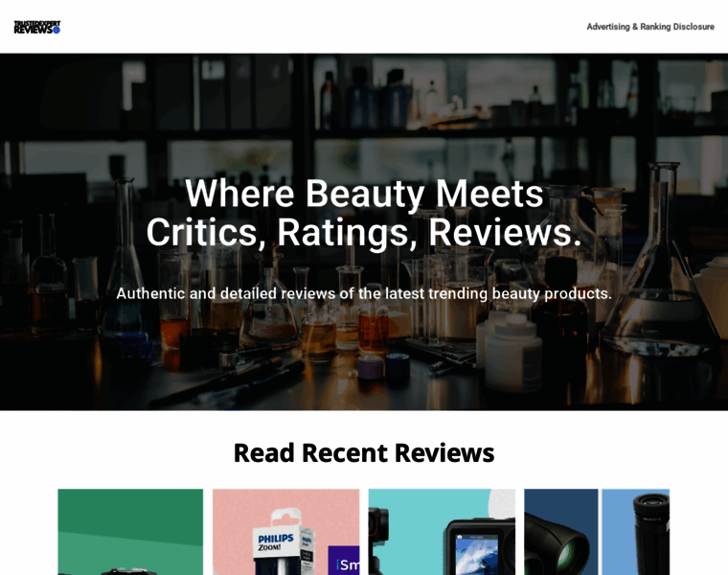
Task: Click the Authentic and detailed reviews subtitle
Action: tap(364, 293)
